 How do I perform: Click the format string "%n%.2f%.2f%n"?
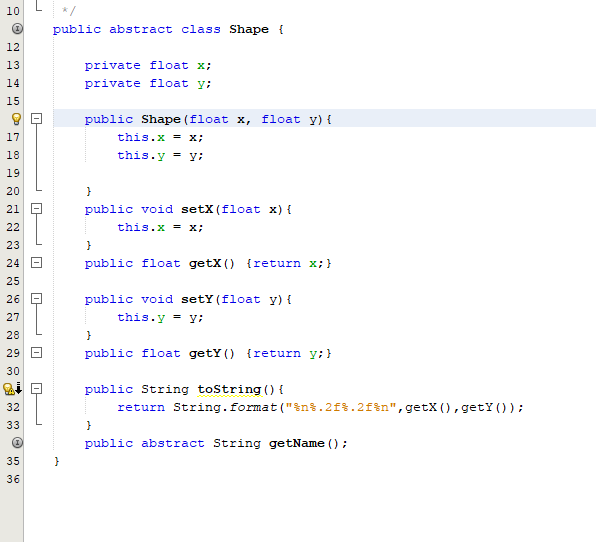click(341, 407)
